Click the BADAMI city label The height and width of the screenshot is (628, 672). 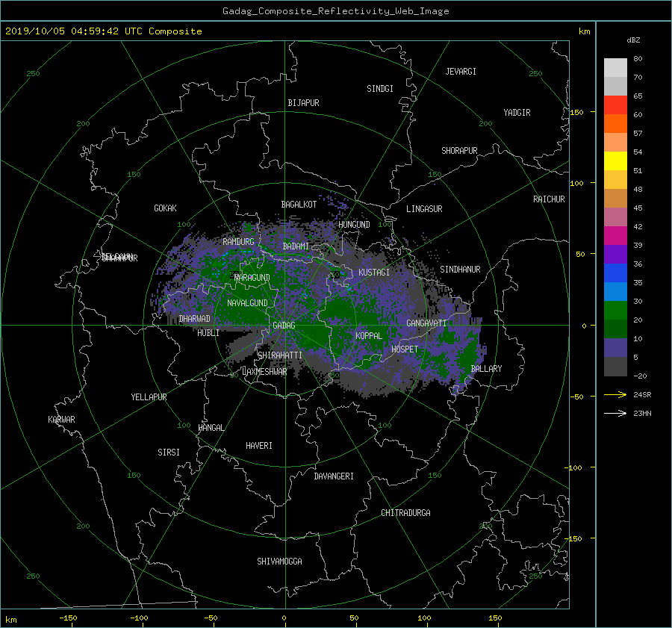[296, 246]
